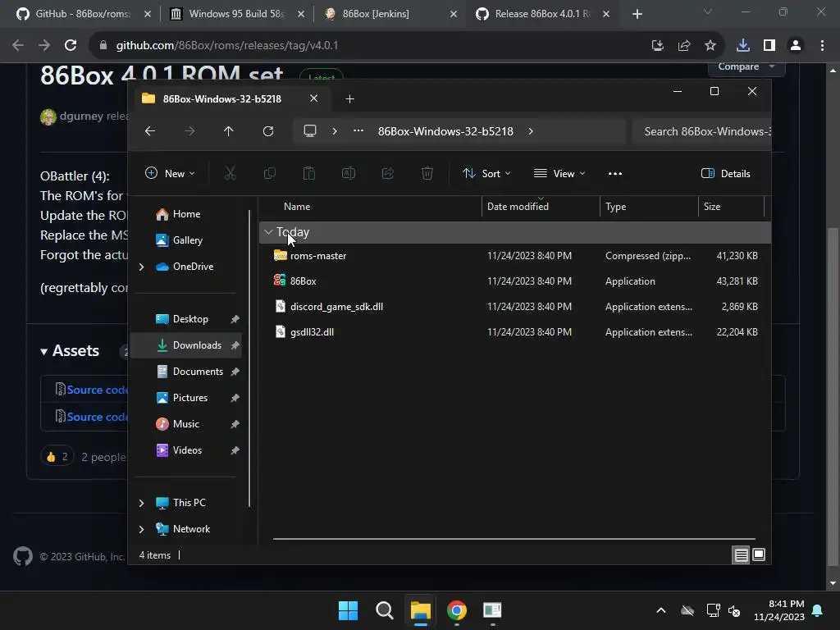Switch to GitHub - 86Box/roms Chrome tab
The height and width of the screenshot is (630, 840).
pyautogui.click(x=84, y=14)
